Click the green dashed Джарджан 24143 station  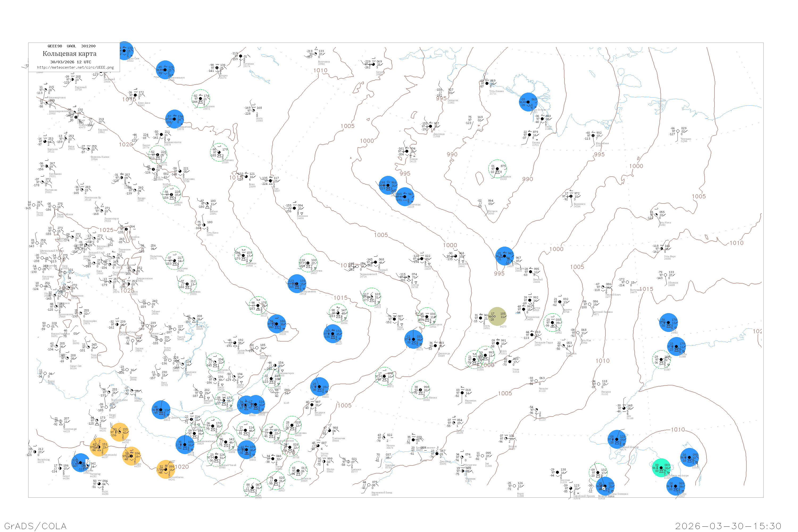497,169
